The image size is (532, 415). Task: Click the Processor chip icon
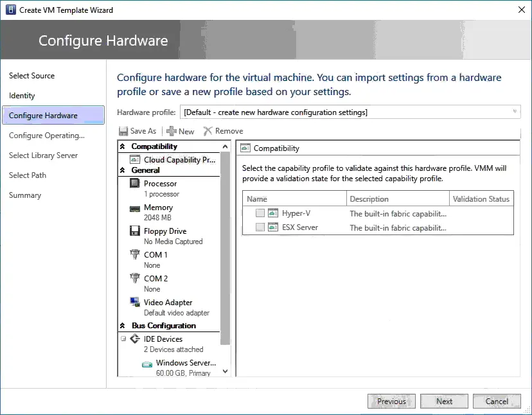point(135,184)
